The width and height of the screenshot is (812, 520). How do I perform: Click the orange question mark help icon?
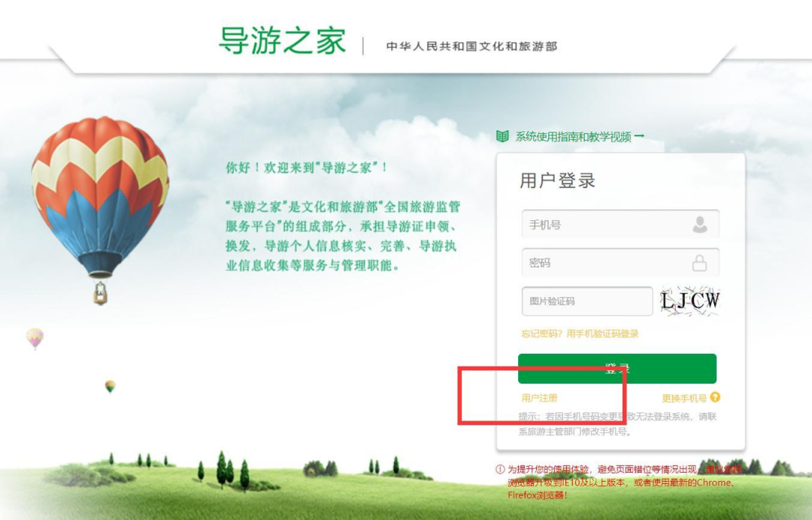click(715, 397)
